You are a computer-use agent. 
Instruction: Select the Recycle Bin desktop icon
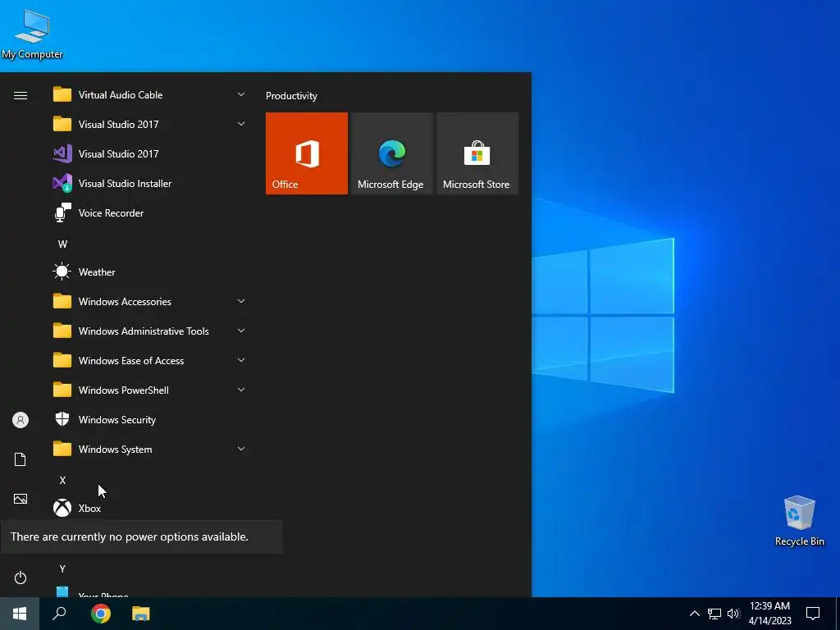[x=799, y=521]
